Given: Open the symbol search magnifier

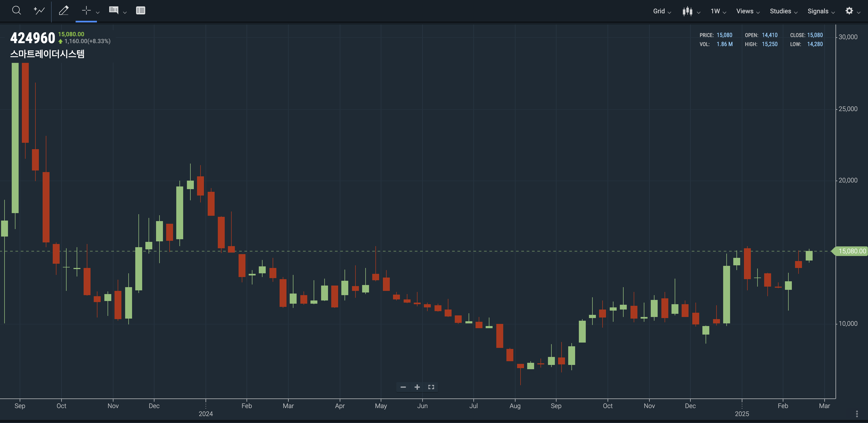Looking at the screenshot, I should click(16, 10).
